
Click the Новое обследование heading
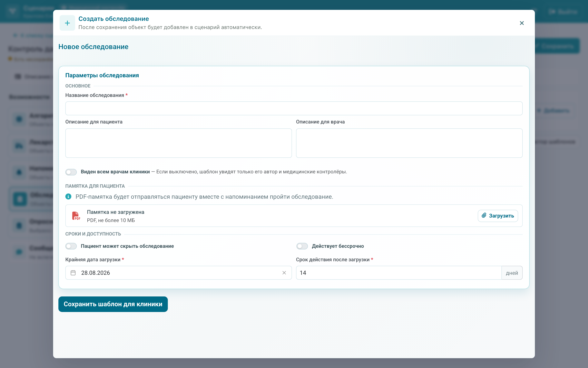[93, 47]
